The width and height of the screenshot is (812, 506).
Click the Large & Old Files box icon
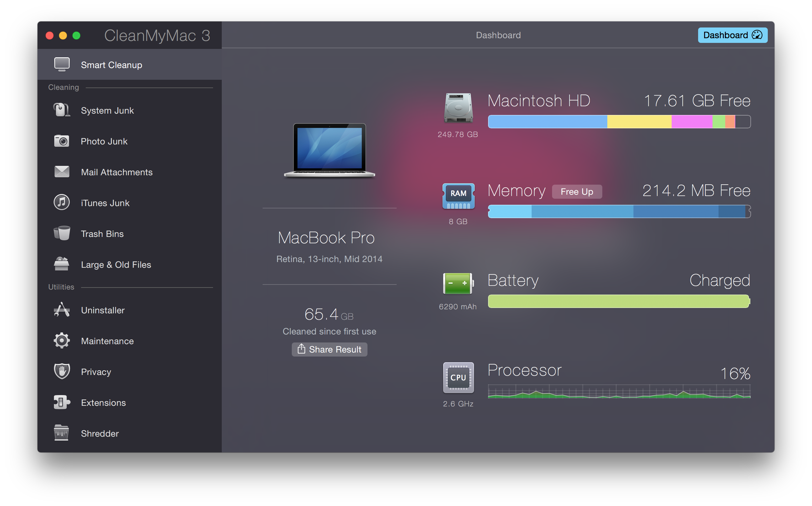pyautogui.click(x=62, y=264)
